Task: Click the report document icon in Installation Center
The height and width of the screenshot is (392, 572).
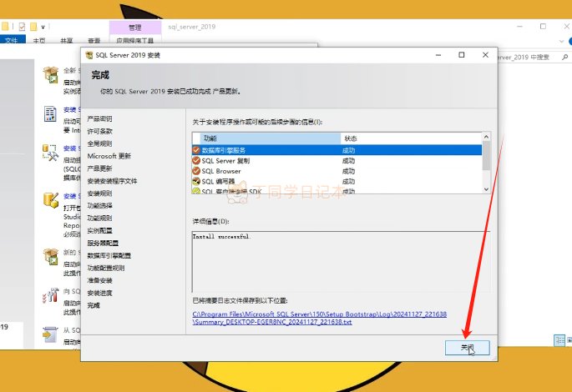Action: tap(50, 113)
